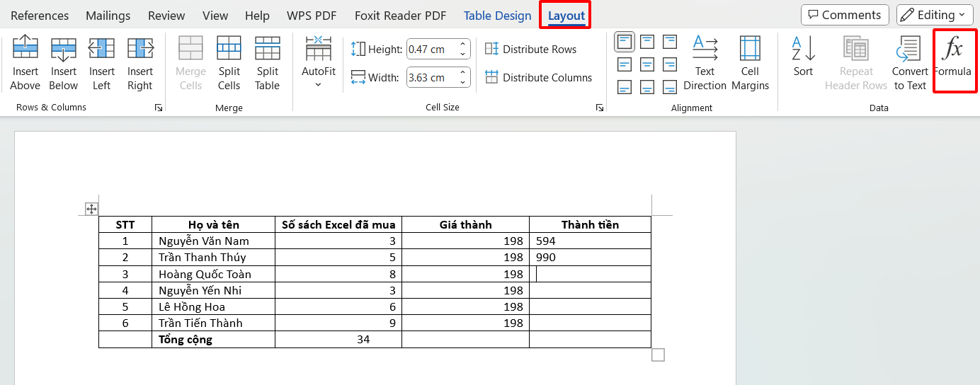980x385 pixels.
Task: Click the Split Table icon
Action: (268, 64)
